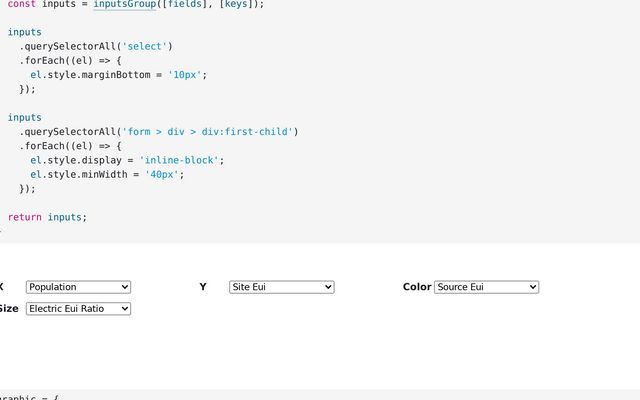Open the Source Eui Color dropdown

click(x=487, y=287)
